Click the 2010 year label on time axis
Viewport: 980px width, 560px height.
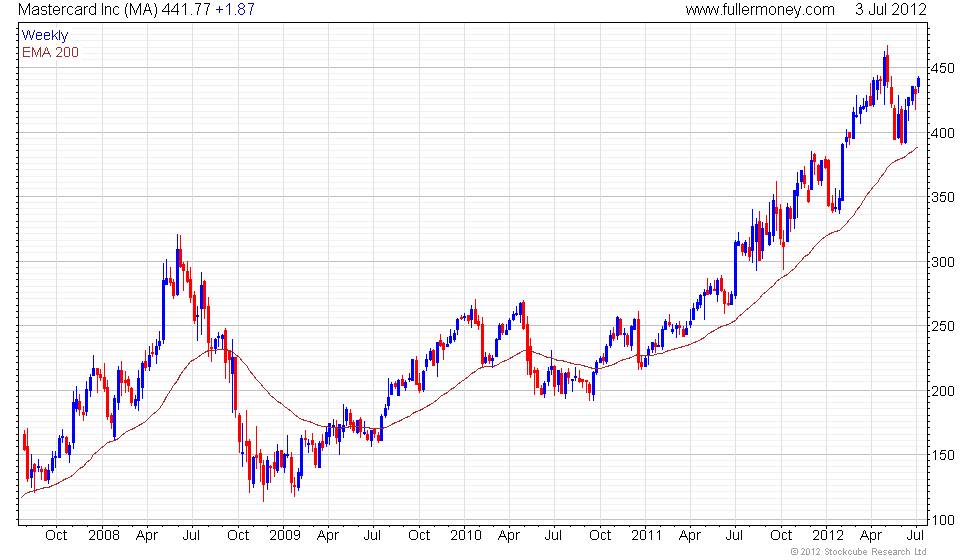pyautogui.click(x=466, y=535)
